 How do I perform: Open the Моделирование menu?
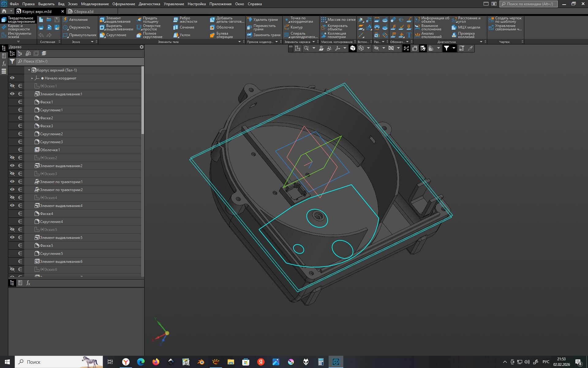pyautogui.click(x=95, y=4)
